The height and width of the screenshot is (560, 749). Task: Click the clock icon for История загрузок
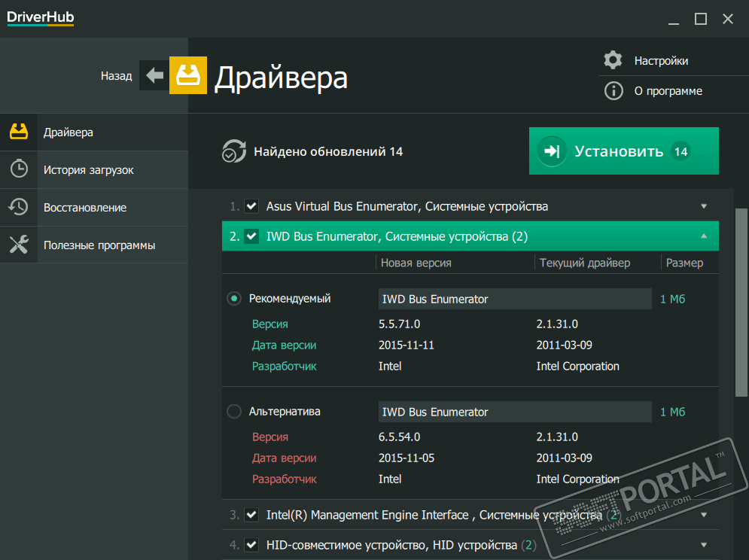pyautogui.click(x=19, y=169)
